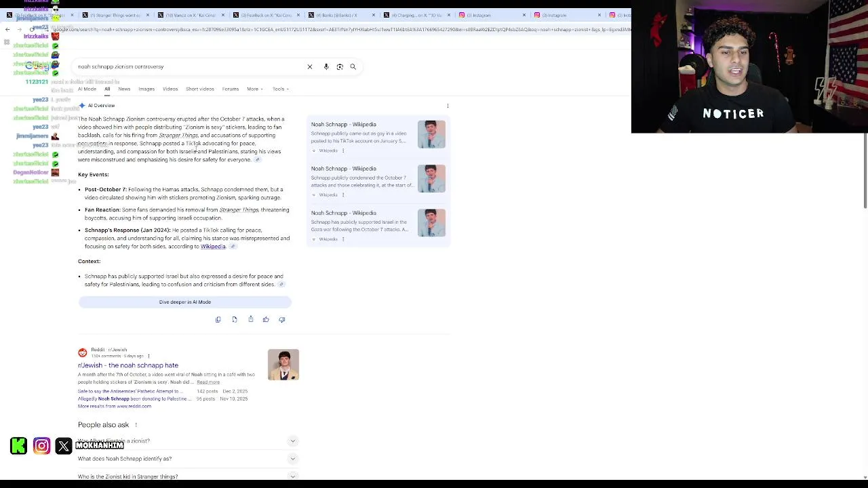Expand source on 'supported Israel' Wikipedia card
Screen dimensions: 868x488
pos(313,239)
